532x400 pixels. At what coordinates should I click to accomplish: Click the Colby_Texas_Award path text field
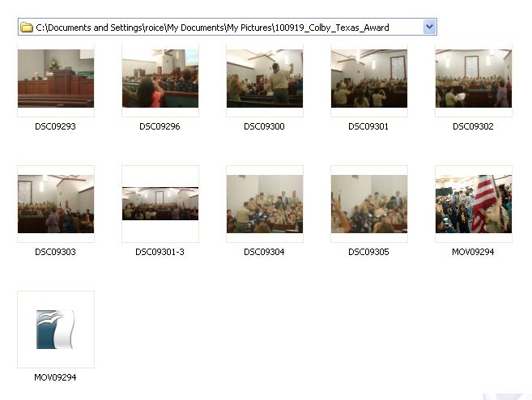pyautogui.click(x=228, y=28)
